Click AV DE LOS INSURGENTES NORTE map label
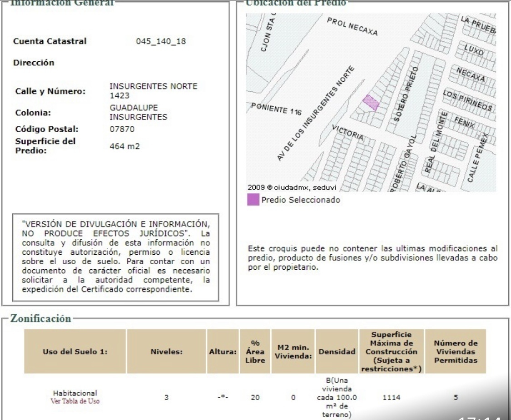 tap(315, 114)
